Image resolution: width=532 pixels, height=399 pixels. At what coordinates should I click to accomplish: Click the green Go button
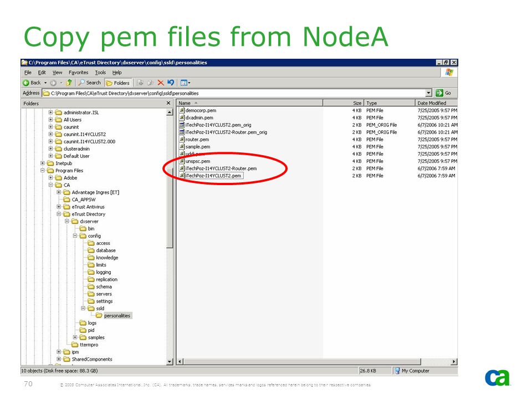click(444, 93)
